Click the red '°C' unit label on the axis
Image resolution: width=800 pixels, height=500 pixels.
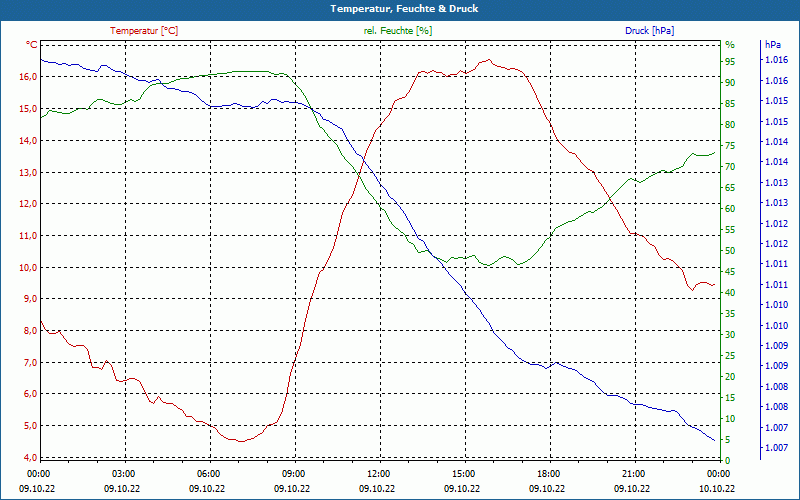point(32,45)
